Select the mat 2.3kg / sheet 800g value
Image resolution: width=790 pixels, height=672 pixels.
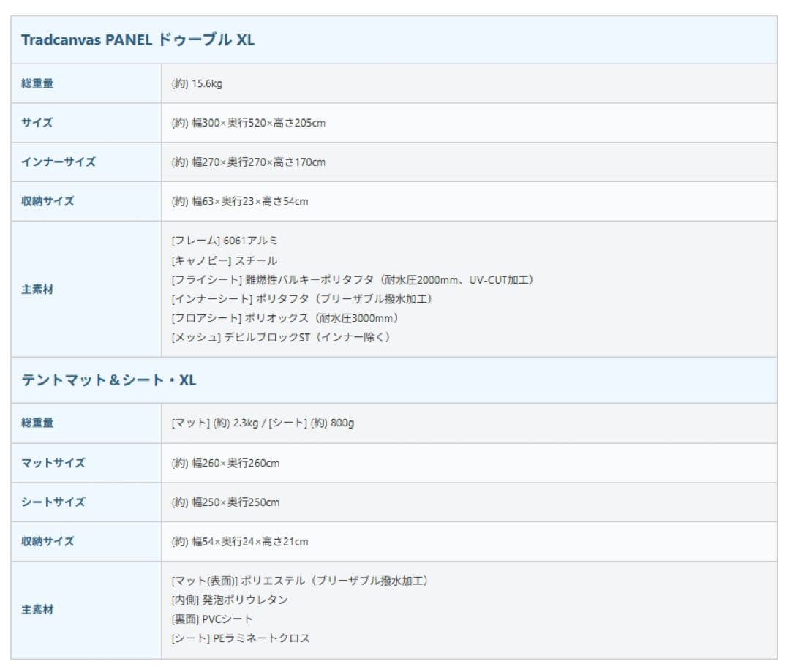263,423
